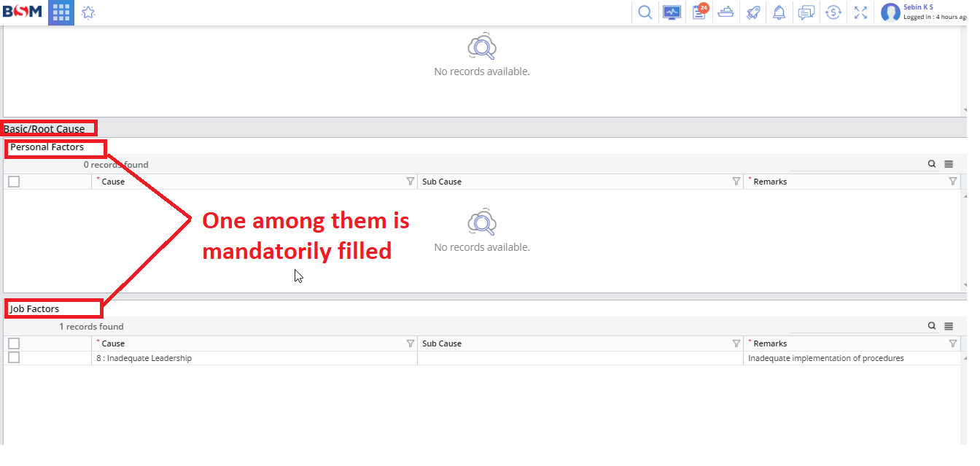Viewport: 980px width, 466px height.
Task: Click the BSM logo
Action: 23,12
